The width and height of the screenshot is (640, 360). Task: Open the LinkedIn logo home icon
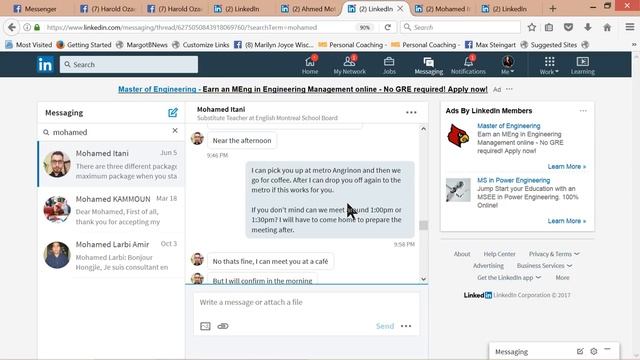pos(45,64)
